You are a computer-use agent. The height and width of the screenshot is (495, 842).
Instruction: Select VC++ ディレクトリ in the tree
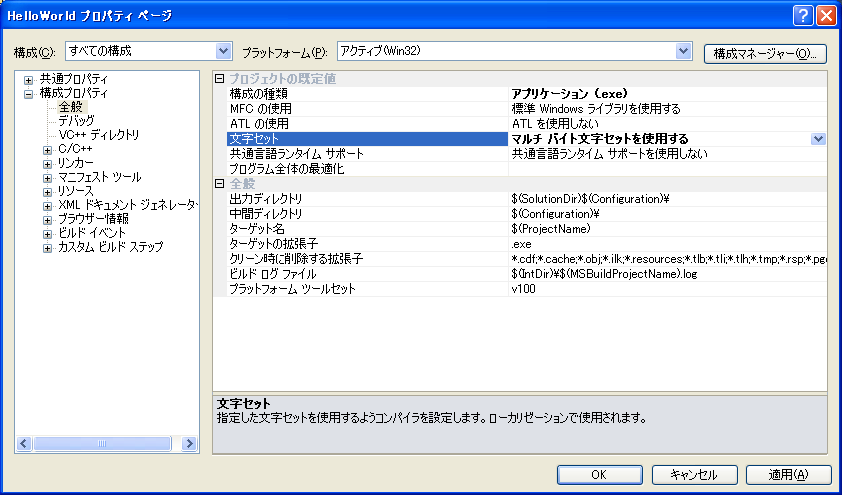coord(98,135)
